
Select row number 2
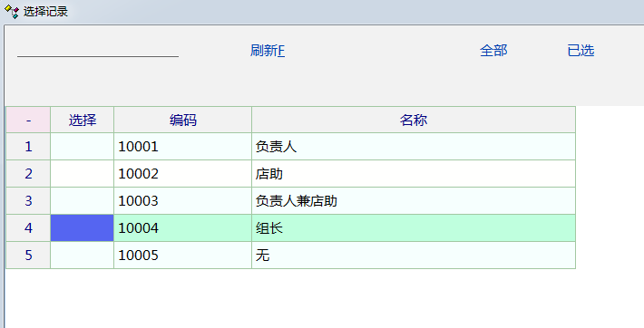coord(28,174)
